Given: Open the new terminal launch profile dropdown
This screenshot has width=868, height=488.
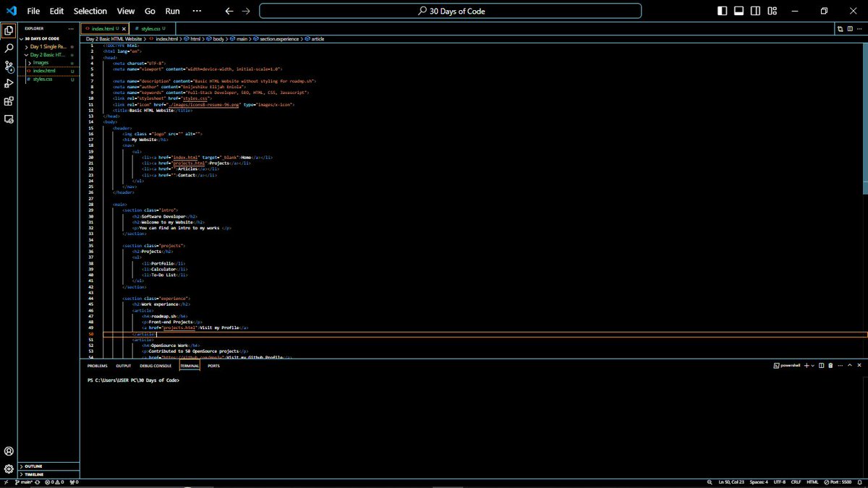Looking at the screenshot, I should [813, 366].
